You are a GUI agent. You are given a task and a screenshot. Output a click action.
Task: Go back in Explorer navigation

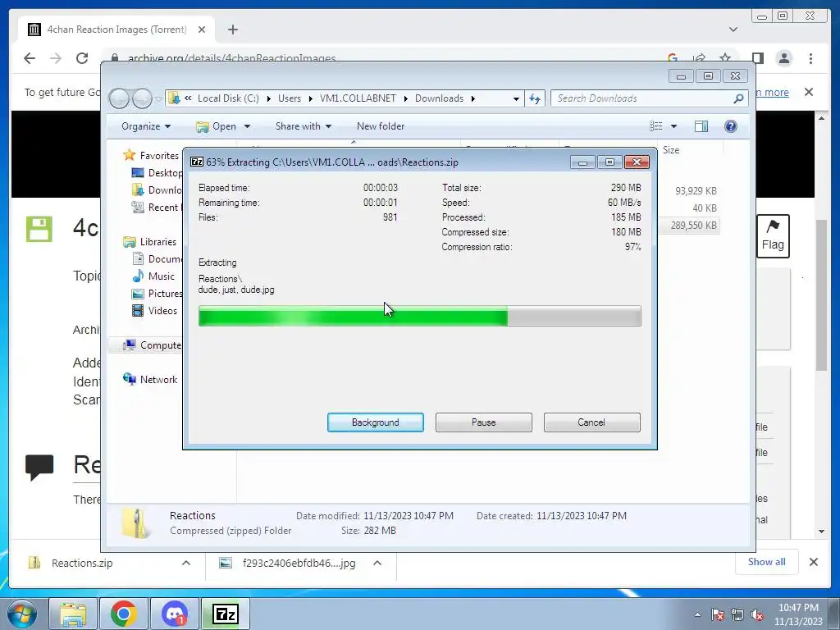pos(119,98)
